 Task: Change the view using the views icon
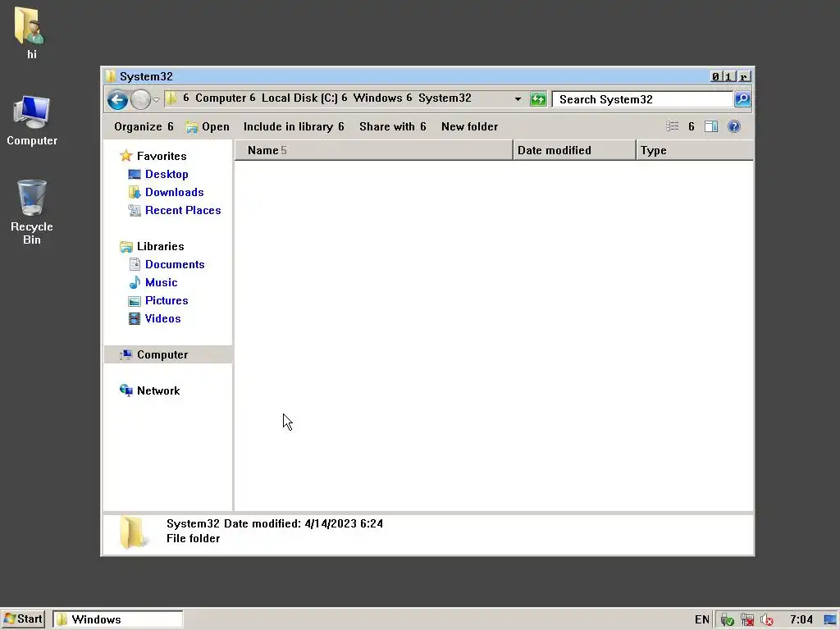coord(673,126)
